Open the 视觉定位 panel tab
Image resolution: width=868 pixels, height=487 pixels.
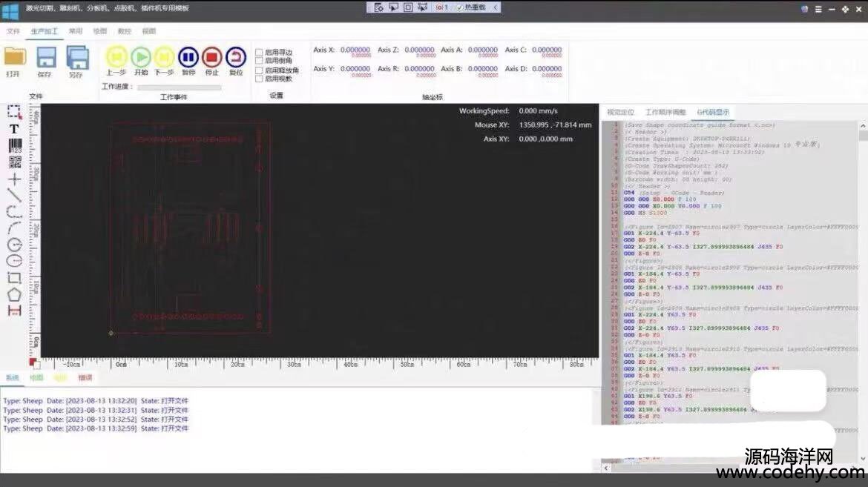[x=620, y=112]
